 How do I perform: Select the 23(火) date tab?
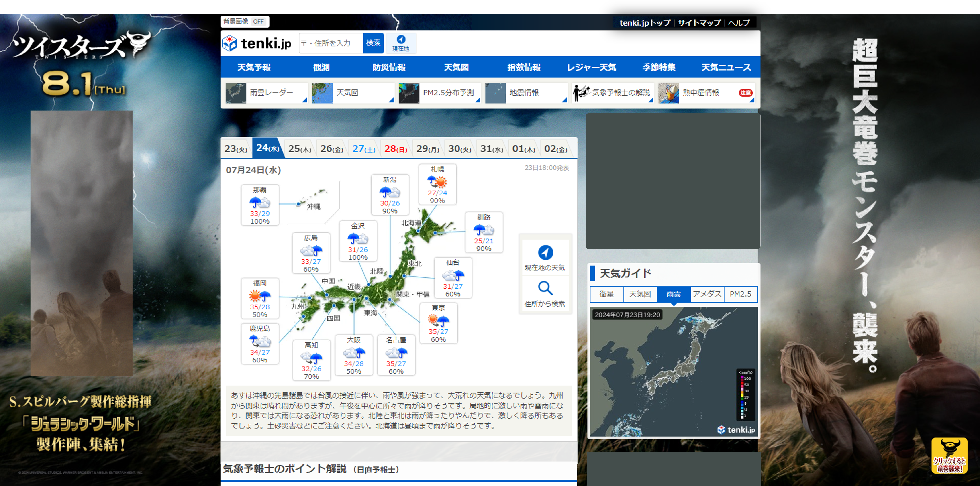coord(236,149)
